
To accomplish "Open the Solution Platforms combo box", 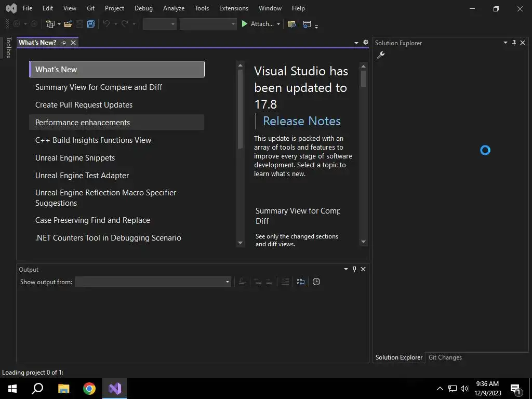I will [x=208, y=24].
